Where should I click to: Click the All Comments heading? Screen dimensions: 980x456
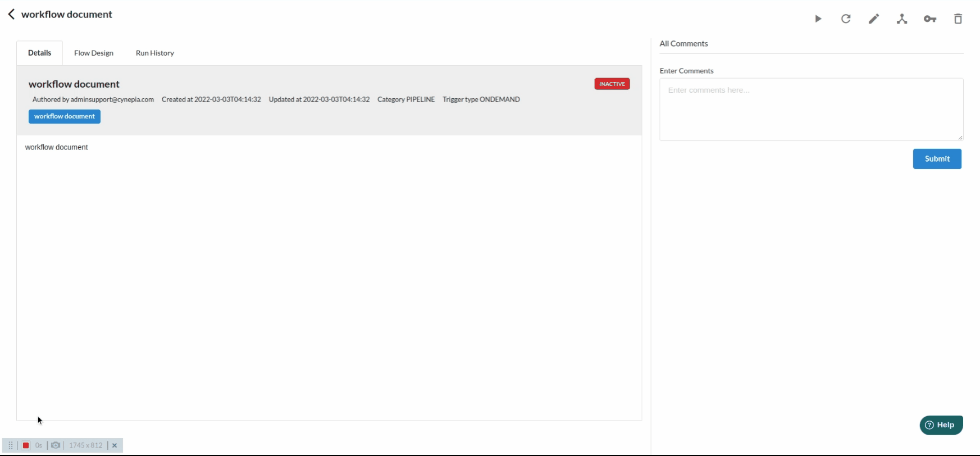tap(683, 44)
